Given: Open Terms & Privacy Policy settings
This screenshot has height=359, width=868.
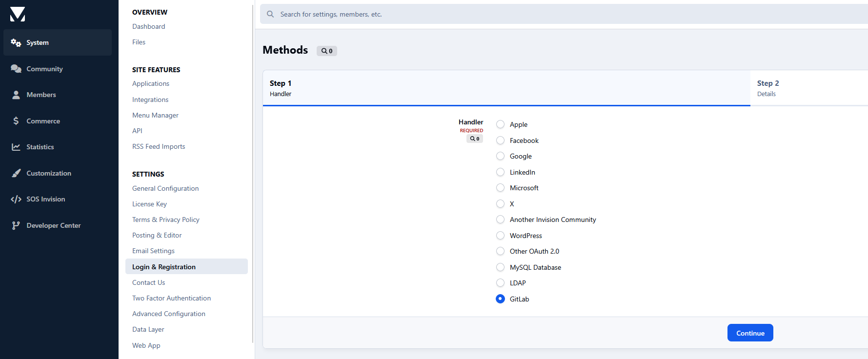Looking at the screenshot, I should click(x=166, y=219).
